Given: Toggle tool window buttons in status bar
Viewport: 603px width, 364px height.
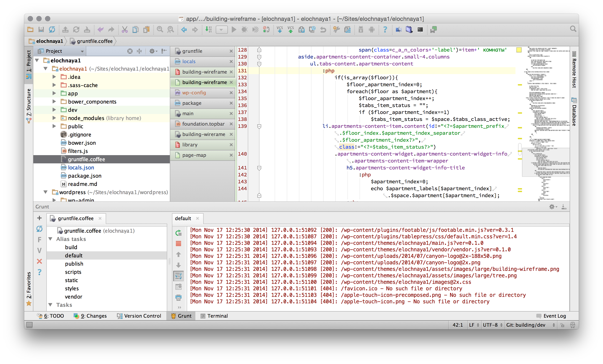Looking at the screenshot, I should [29, 325].
